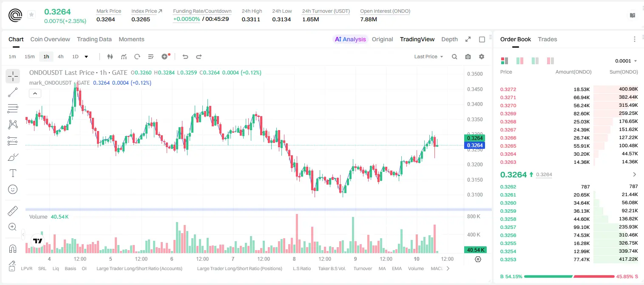The height and width of the screenshot is (285, 644).
Task: Show only sell orders in order book
Action: click(x=550, y=61)
